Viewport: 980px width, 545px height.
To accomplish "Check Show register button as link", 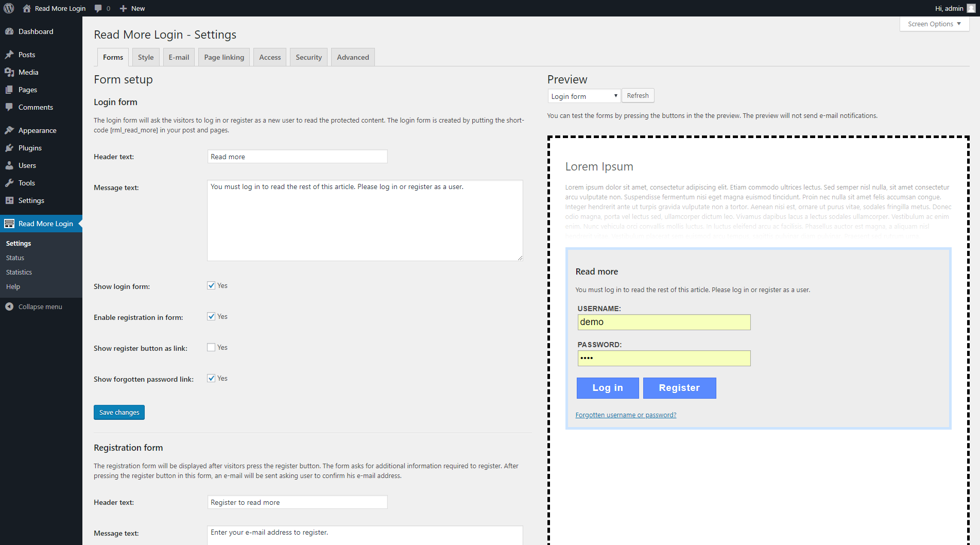I will point(211,347).
